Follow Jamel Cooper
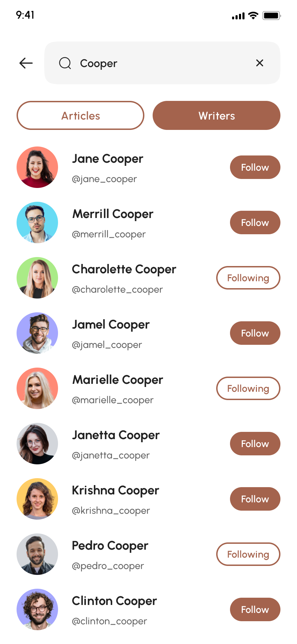This screenshot has height=644, width=297. pyautogui.click(x=255, y=333)
